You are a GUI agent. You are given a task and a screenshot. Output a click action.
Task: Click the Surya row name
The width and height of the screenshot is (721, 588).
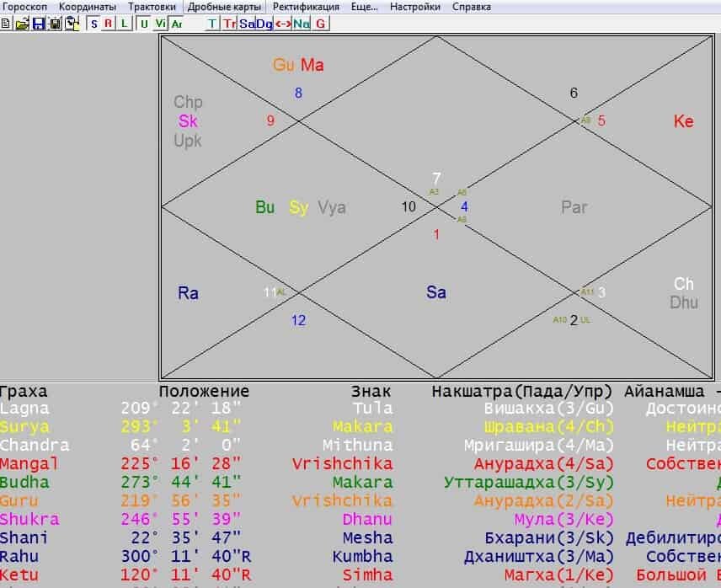pos(24,426)
